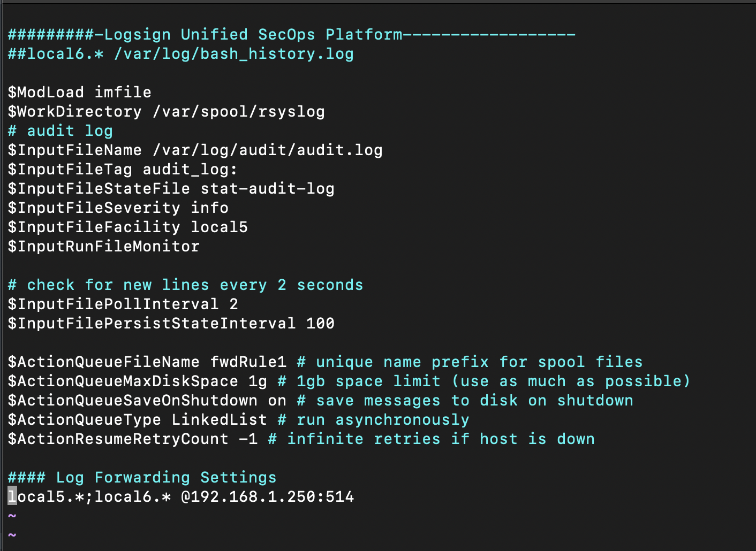The width and height of the screenshot is (756, 551).
Task: Click the 'fwdRule1' queue file name
Action: pos(248,362)
